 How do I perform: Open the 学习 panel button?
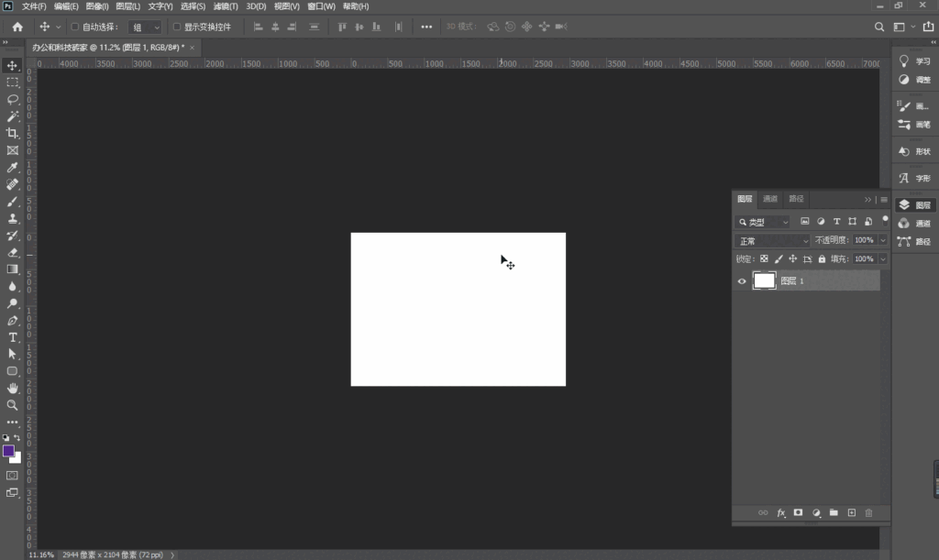(916, 61)
